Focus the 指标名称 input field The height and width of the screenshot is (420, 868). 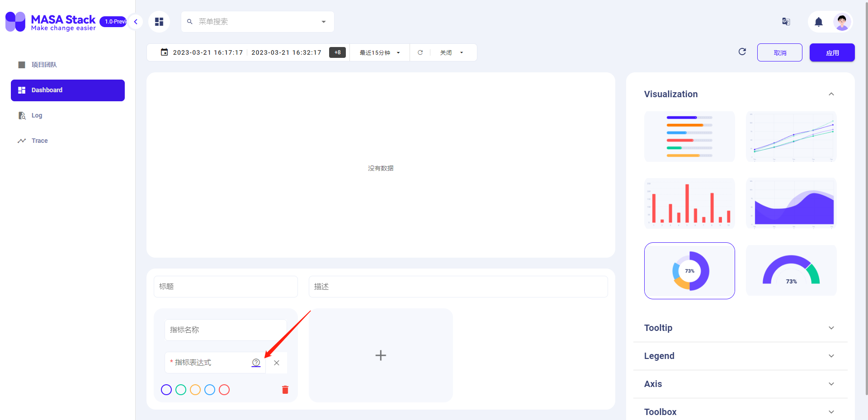[226, 330]
